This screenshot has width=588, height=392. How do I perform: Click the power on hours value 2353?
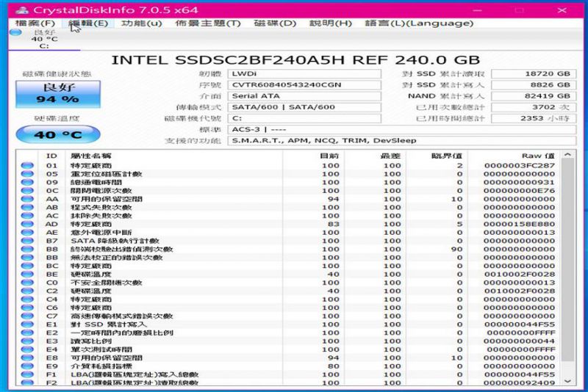pyautogui.click(x=534, y=119)
